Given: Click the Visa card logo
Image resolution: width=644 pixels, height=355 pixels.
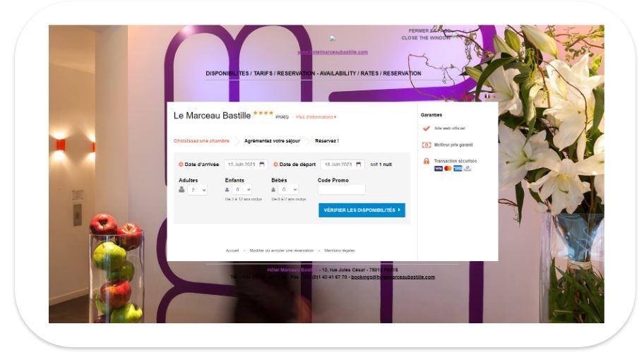Looking at the screenshot, I should pos(439,169).
